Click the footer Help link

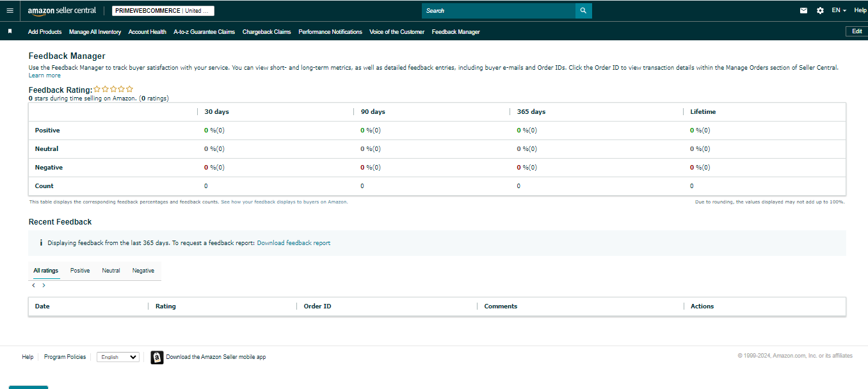pyautogui.click(x=28, y=357)
